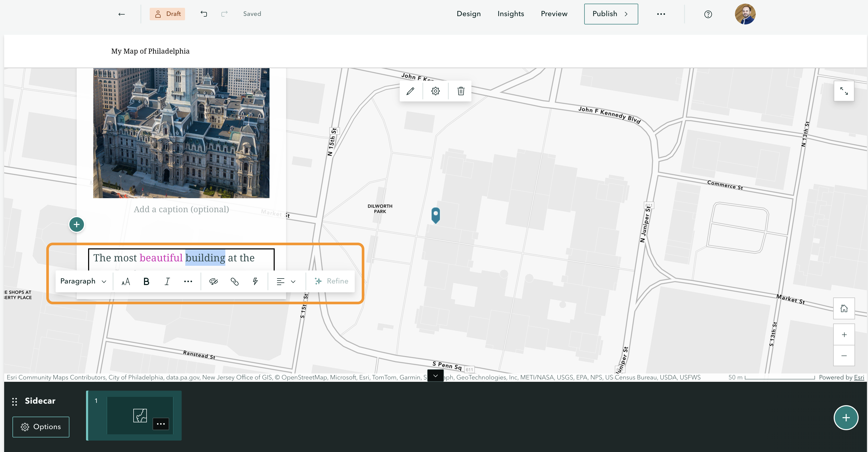Image resolution: width=868 pixels, height=452 pixels.
Task: Open the help question mark icon
Action: (x=708, y=14)
